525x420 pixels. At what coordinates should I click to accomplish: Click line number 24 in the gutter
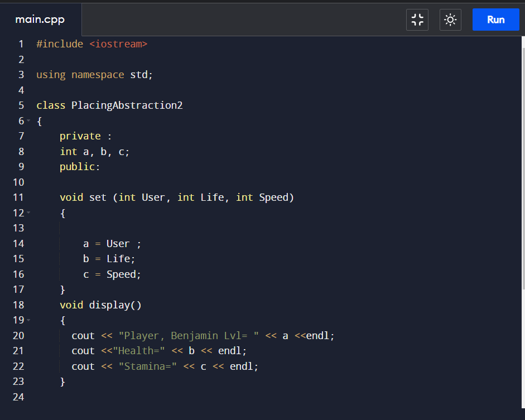click(x=18, y=397)
